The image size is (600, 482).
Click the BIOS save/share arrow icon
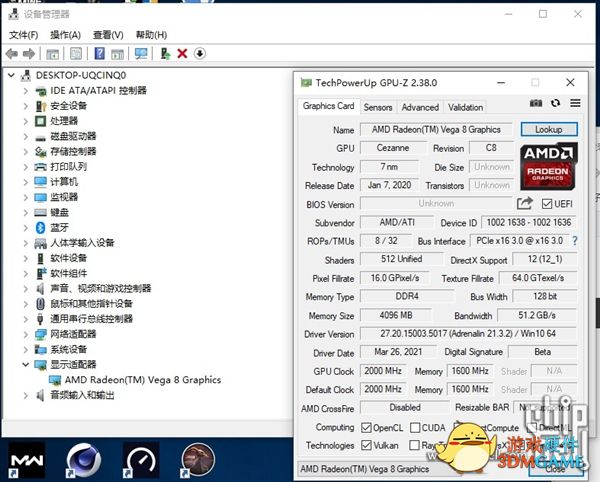point(525,203)
